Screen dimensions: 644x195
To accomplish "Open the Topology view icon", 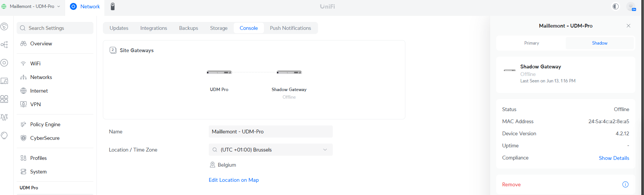I will 5,45.
